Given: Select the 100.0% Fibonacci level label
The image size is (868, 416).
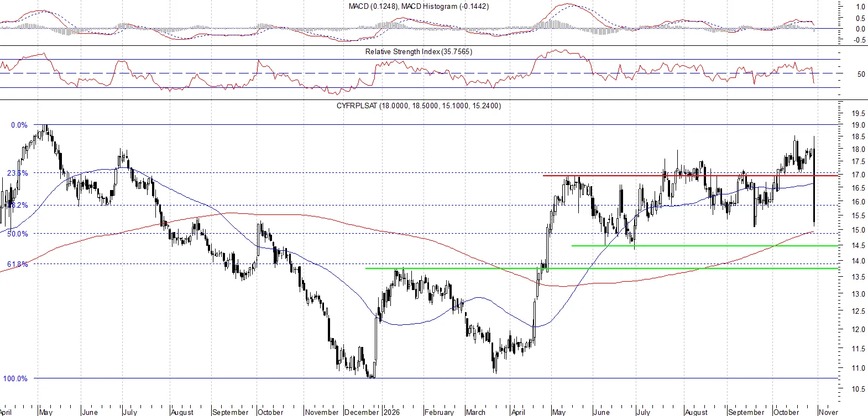Looking at the screenshot, I should pos(15,378).
